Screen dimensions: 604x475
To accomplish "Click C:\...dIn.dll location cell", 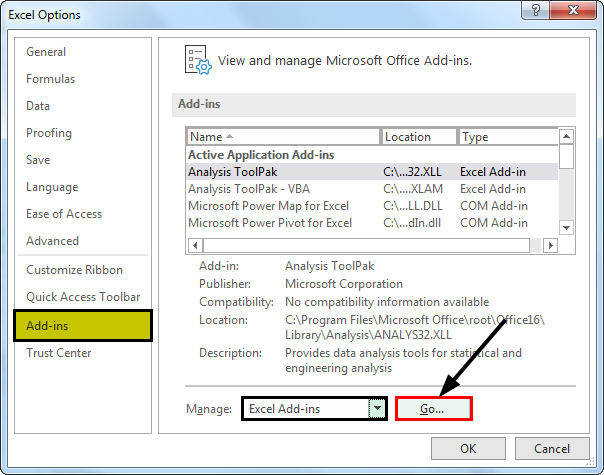I will click(412, 223).
